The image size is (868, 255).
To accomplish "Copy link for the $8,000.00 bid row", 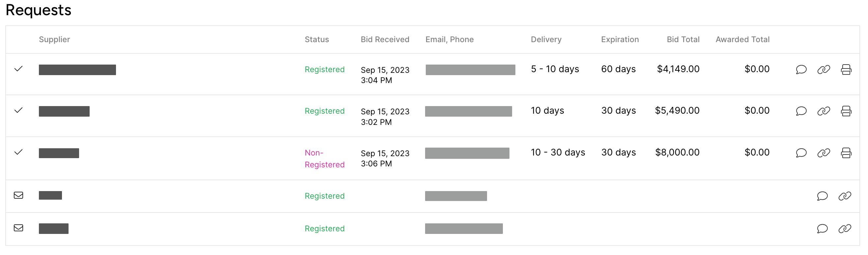I will [824, 153].
